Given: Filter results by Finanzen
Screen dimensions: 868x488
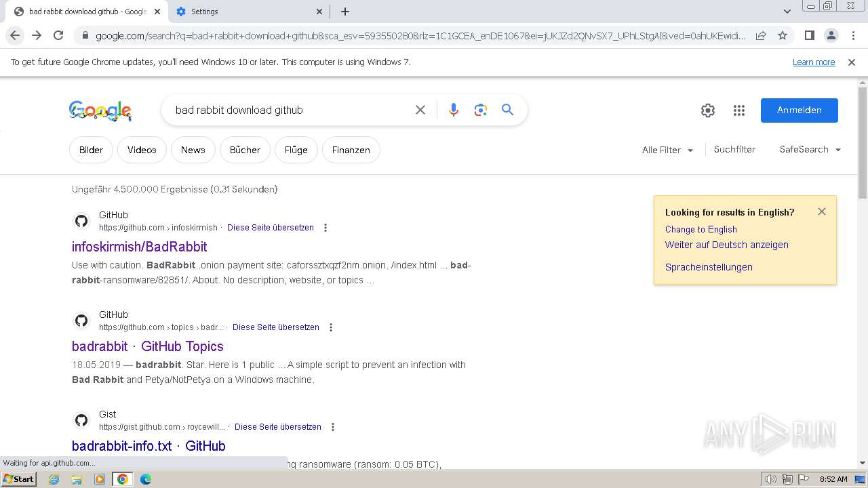Looking at the screenshot, I should [x=351, y=150].
